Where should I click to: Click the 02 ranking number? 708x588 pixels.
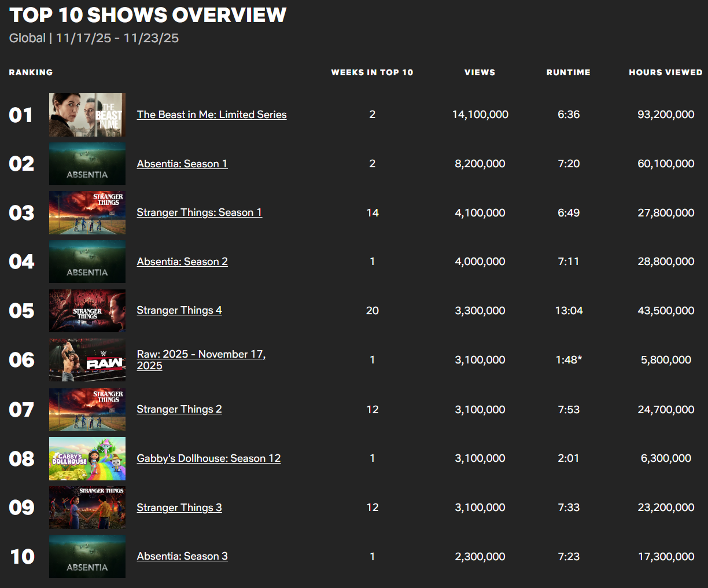pyautogui.click(x=21, y=164)
